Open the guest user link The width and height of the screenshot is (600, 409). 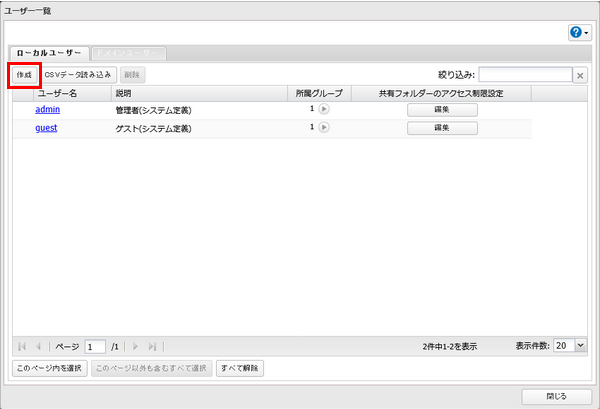[x=46, y=128]
